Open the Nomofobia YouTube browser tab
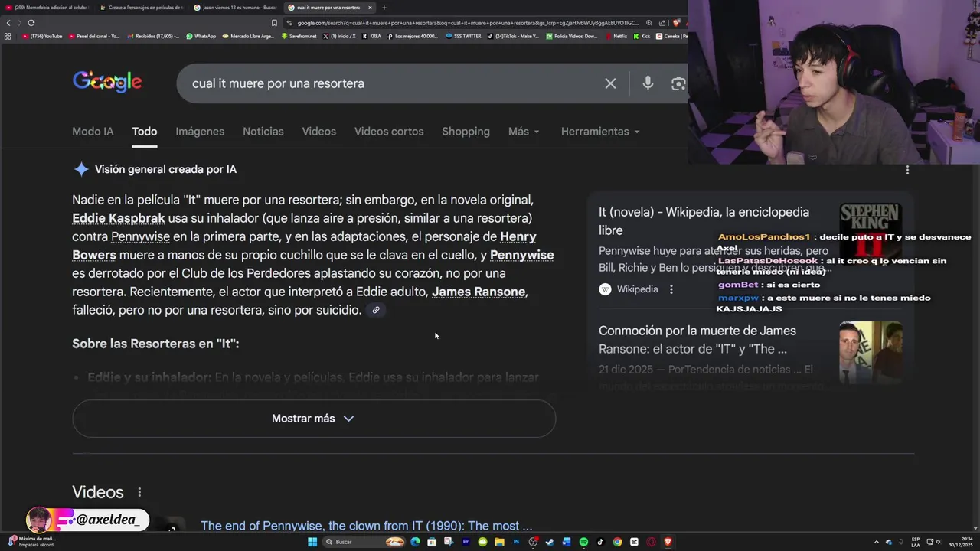 47,8
